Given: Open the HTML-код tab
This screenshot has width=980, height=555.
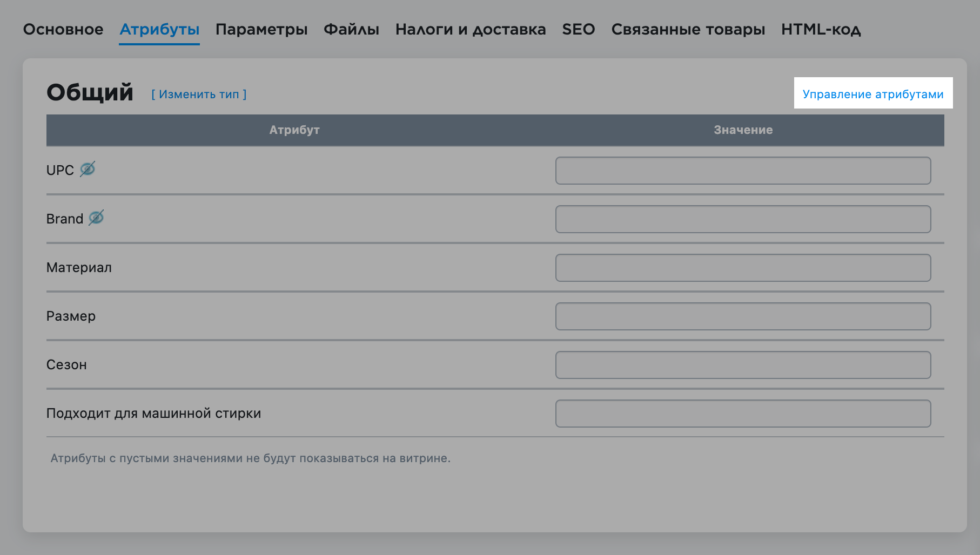Looking at the screenshot, I should [821, 29].
